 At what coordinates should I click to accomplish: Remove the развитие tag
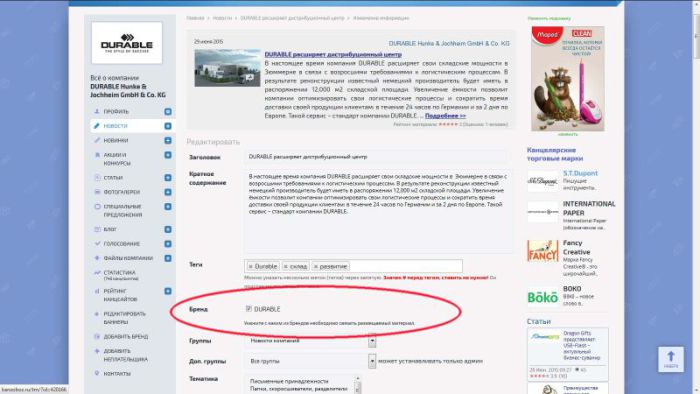(x=316, y=266)
